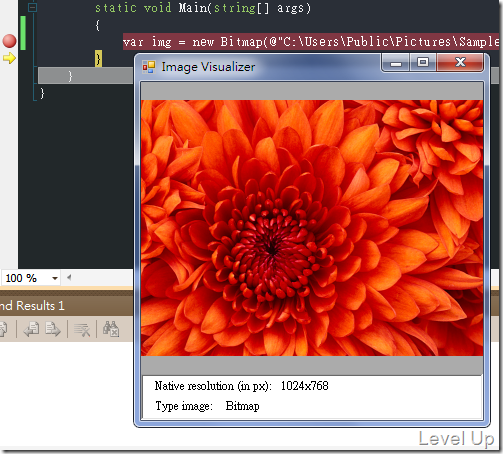The width and height of the screenshot is (503, 454).
Task: Clear all Find Results entries
Action: (82, 330)
